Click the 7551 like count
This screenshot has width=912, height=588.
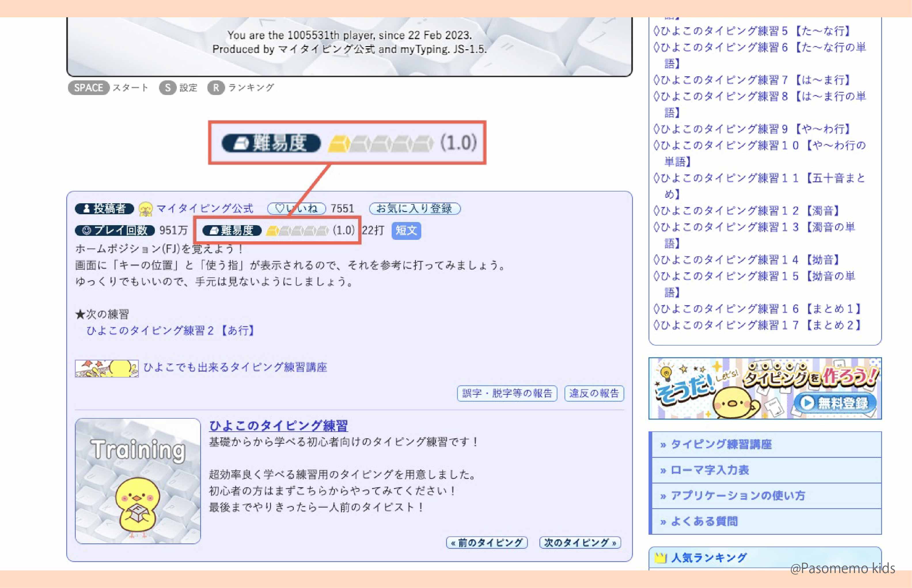point(342,208)
